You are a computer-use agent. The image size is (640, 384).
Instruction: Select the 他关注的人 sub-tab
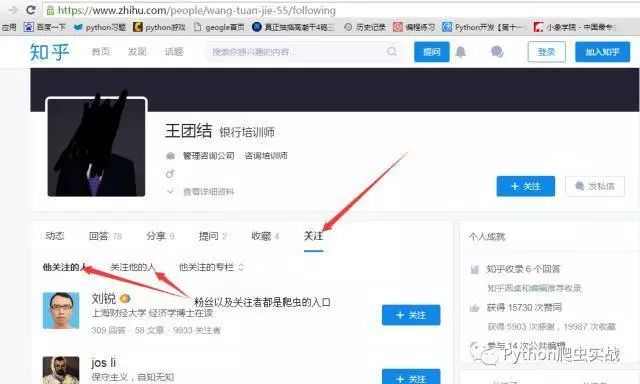click(64, 267)
